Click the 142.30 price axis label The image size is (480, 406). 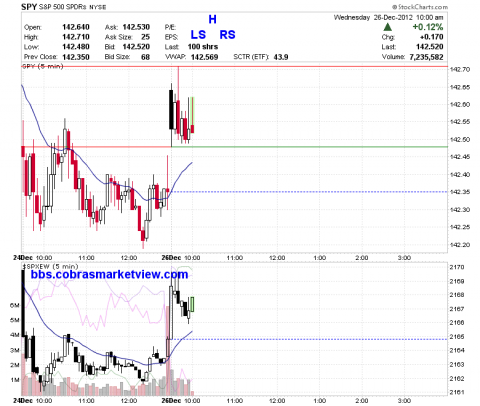click(460, 210)
